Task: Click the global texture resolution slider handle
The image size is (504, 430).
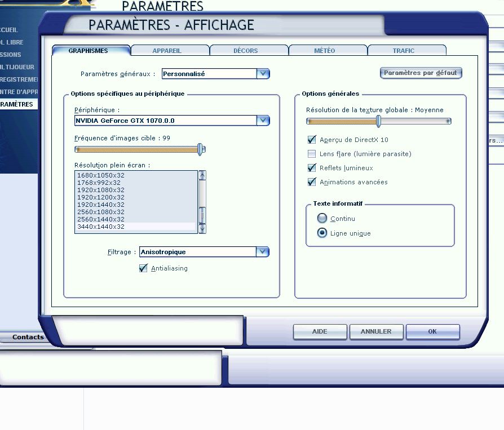Action: (379, 121)
